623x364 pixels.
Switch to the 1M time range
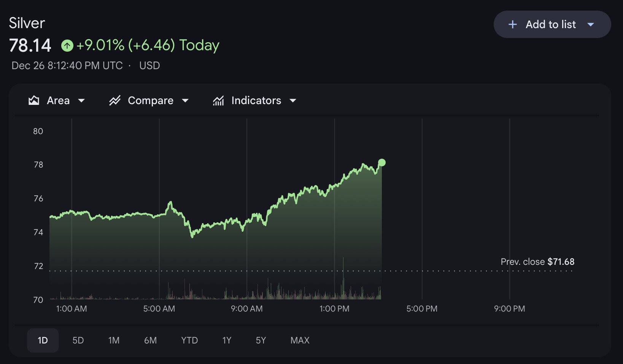[114, 340]
